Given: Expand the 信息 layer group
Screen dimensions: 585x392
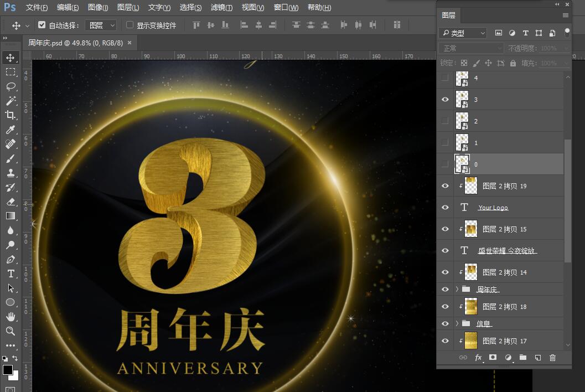Looking at the screenshot, I should pos(457,323).
